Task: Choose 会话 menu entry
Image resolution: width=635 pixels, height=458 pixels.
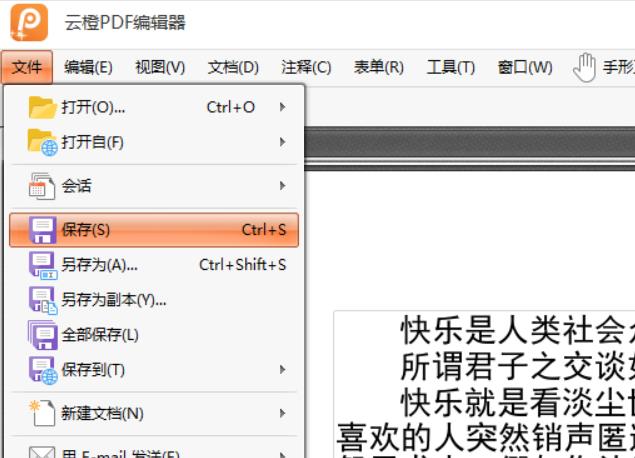Action: pos(154,186)
